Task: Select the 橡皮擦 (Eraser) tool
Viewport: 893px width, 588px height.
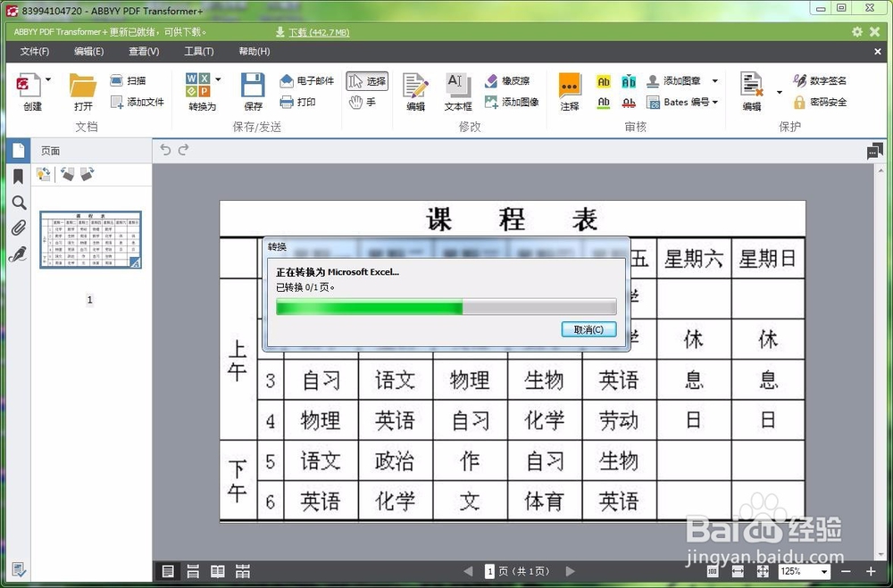Action: tap(507, 81)
